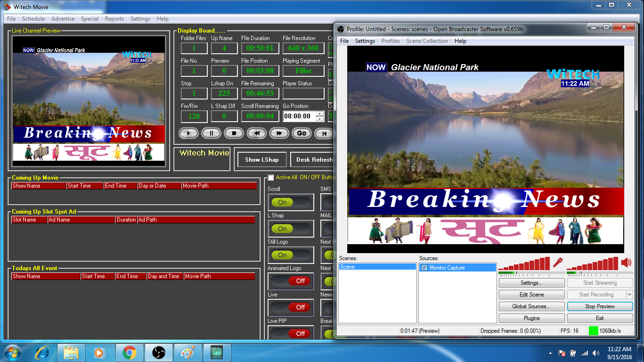Click the Play transport button in Witech Movie

point(188,133)
